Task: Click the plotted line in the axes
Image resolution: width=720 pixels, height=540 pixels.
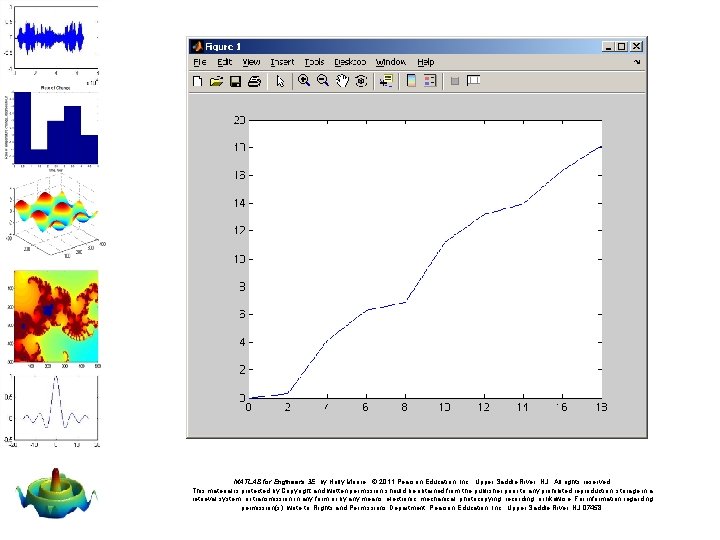Action: click(x=426, y=272)
